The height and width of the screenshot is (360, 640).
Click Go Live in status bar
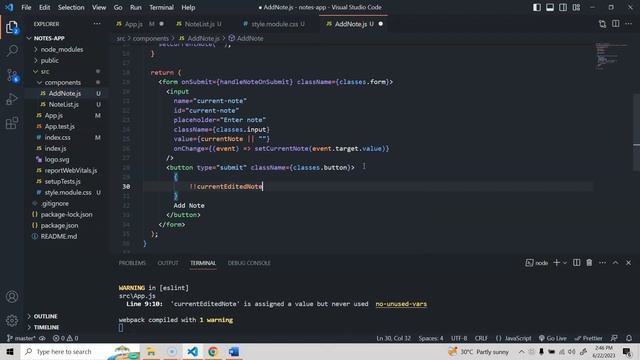553,338
